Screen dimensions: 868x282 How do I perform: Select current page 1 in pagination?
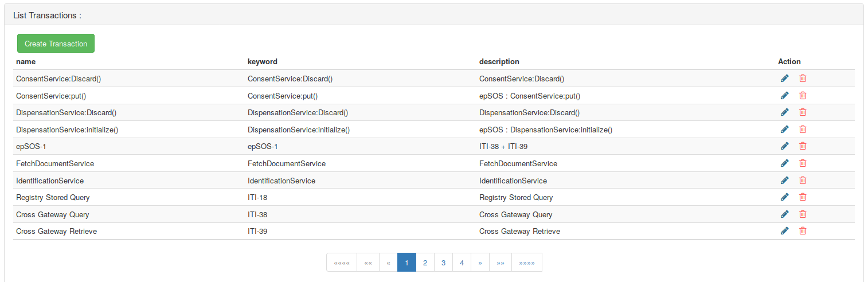pos(406,263)
